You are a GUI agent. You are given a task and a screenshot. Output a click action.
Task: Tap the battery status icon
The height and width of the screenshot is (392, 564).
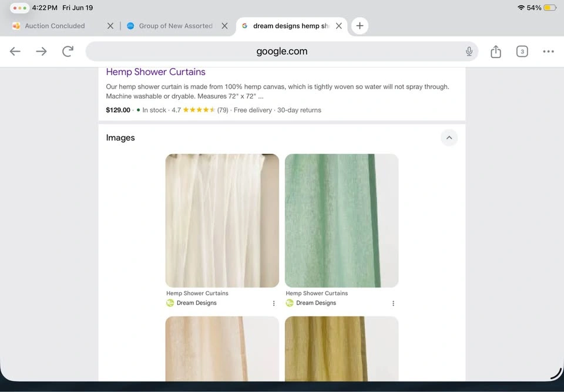pyautogui.click(x=550, y=8)
